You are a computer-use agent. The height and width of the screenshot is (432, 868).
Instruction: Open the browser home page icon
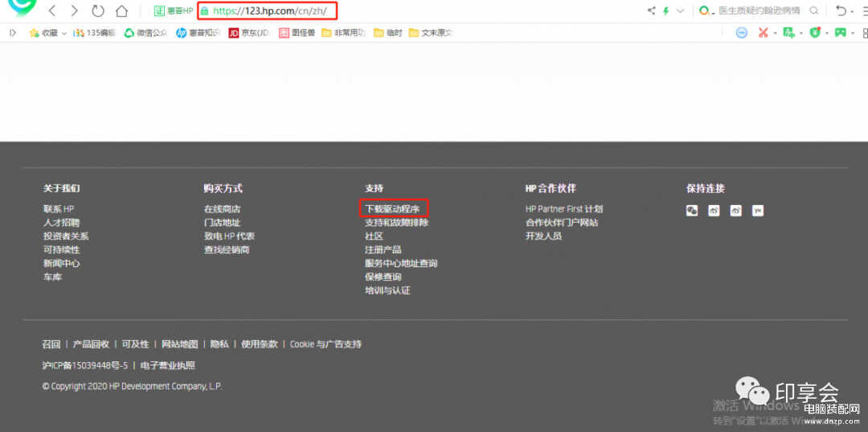point(122,10)
